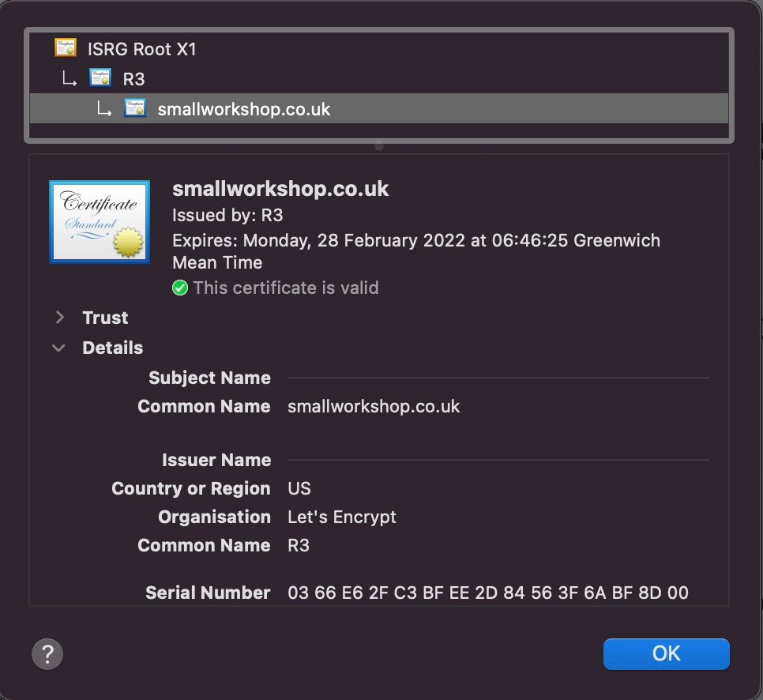Click Organisation value Let's Encrypt
The image size is (763, 700).
tap(341, 517)
